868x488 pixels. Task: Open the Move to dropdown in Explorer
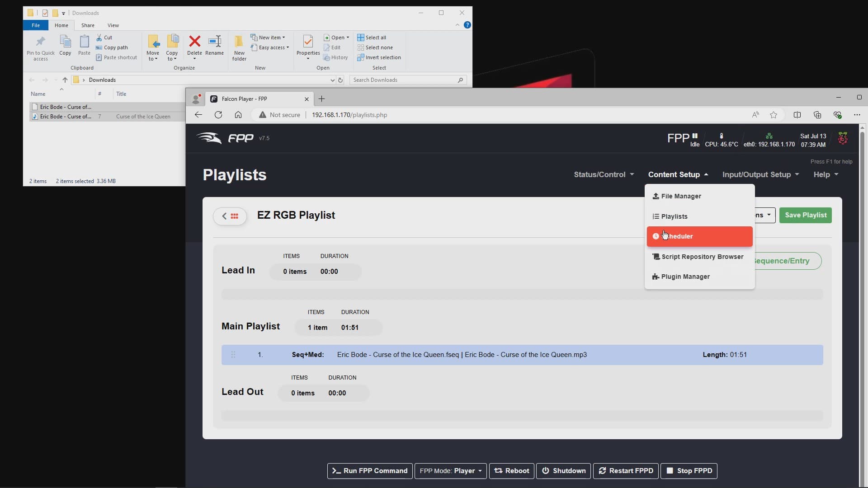point(153,48)
